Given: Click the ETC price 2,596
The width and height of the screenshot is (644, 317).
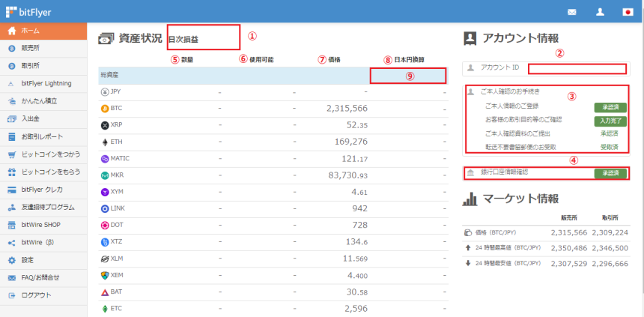Looking at the screenshot, I should click(356, 308).
